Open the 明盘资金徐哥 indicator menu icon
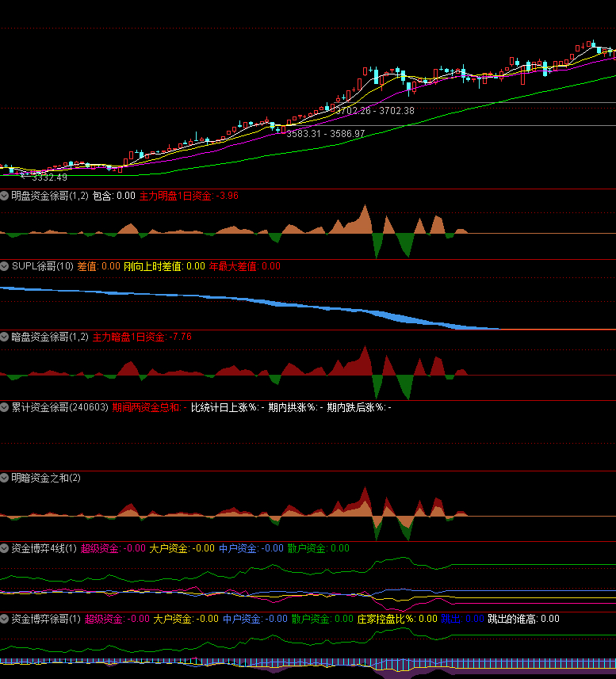 (x=5, y=195)
